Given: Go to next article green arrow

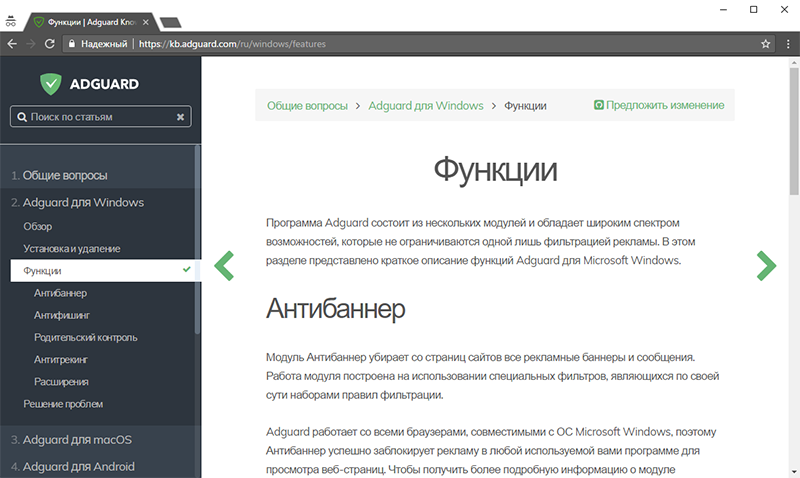Looking at the screenshot, I should click(x=766, y=266).
